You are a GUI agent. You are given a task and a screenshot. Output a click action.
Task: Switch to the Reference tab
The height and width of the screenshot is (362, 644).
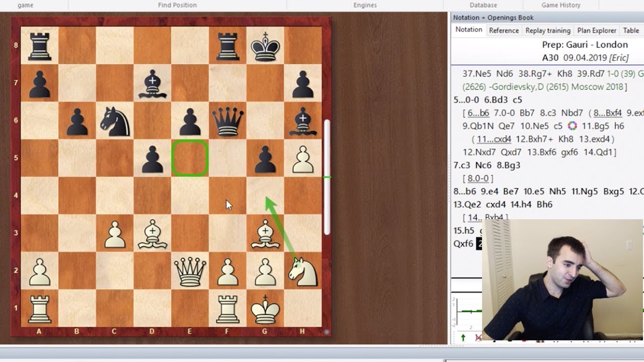(504, 31)
